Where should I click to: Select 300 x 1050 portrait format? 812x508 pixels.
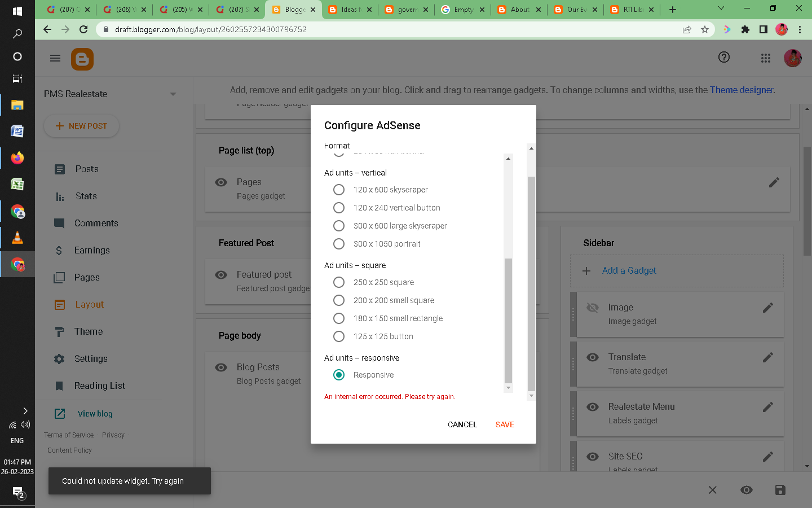339,244
